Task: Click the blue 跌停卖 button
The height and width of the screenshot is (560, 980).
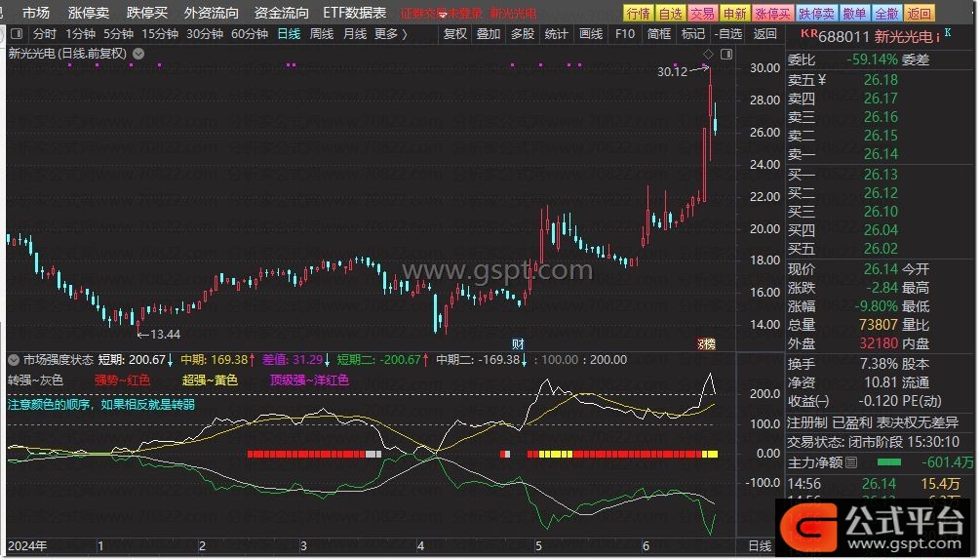Action: click(816, 13)
